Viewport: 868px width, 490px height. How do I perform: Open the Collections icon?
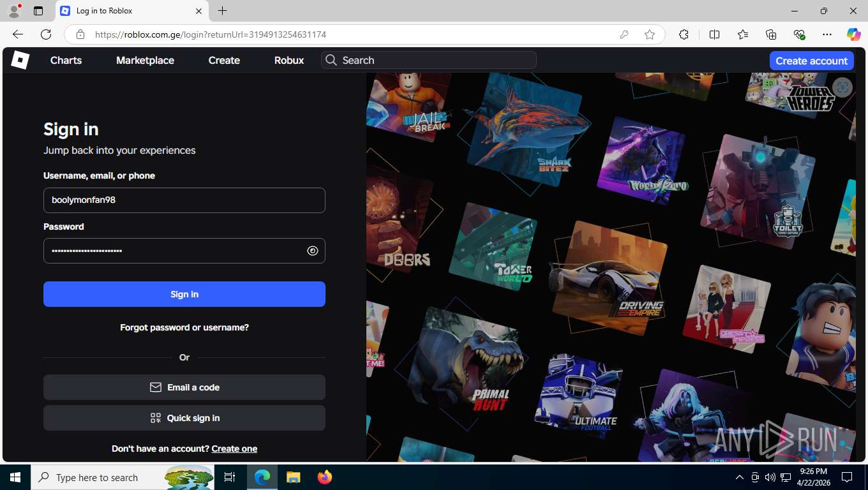pyautogui.click(x=771, y=34)
